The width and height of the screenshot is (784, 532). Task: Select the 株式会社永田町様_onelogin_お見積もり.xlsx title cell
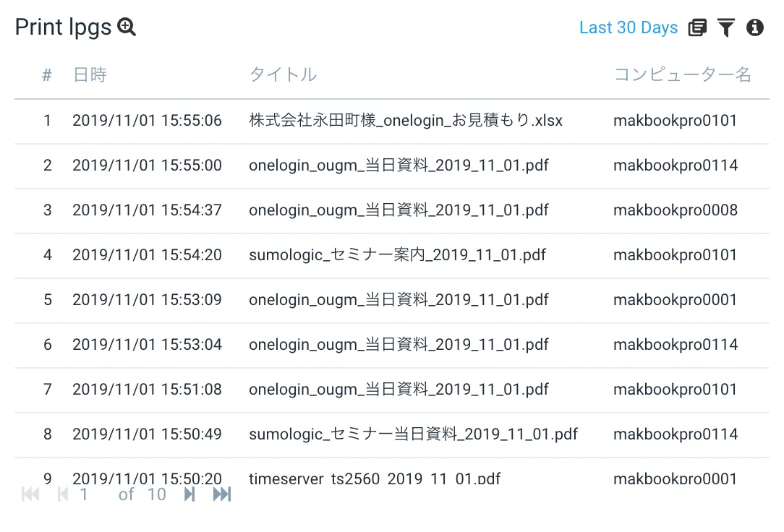point(406,121)
